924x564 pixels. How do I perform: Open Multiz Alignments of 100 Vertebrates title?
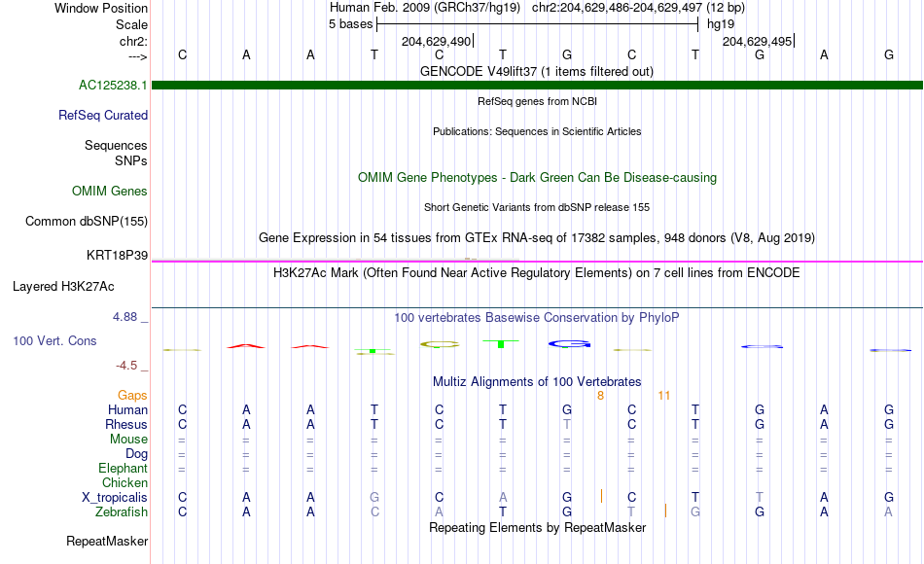pos(537,381)
